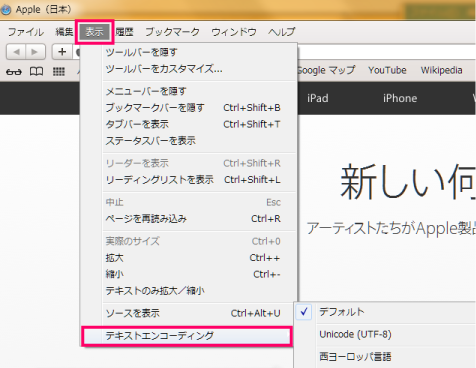
Task: Choose ツールバーをカスタマイズ... entry
Action: tap(199, 69)
